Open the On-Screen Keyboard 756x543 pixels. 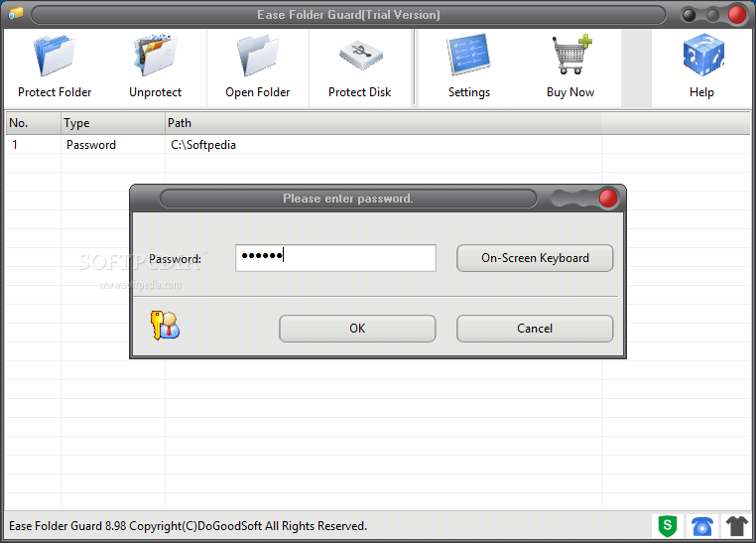535,258
